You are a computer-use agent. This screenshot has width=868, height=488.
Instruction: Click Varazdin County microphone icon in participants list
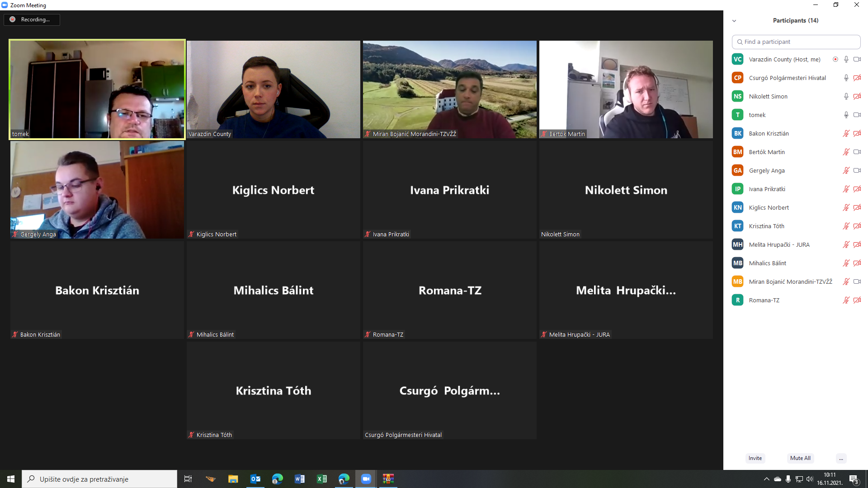[x=846, y=59]
